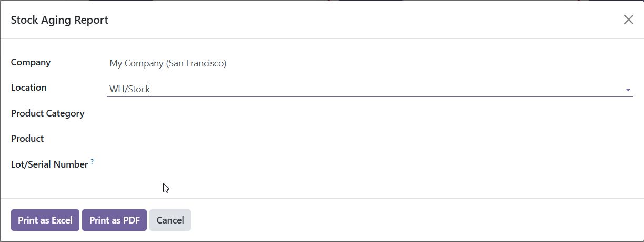Image resolution: width=644 pixels, height=242 pixels.
Task: Click the help icon beside Lot/Serial Number
Action: (92, 162)
